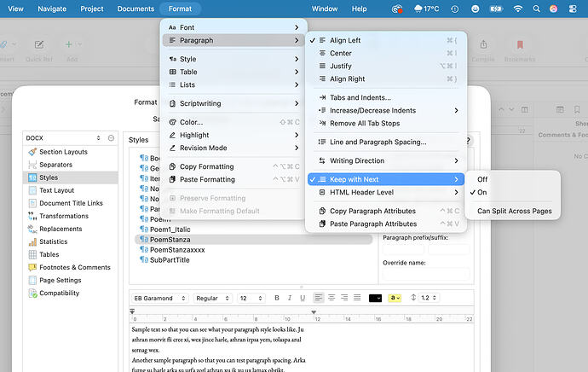Open Compatibility pane
The height and width of the screenshot is (372, 588).
coord(71,293)
